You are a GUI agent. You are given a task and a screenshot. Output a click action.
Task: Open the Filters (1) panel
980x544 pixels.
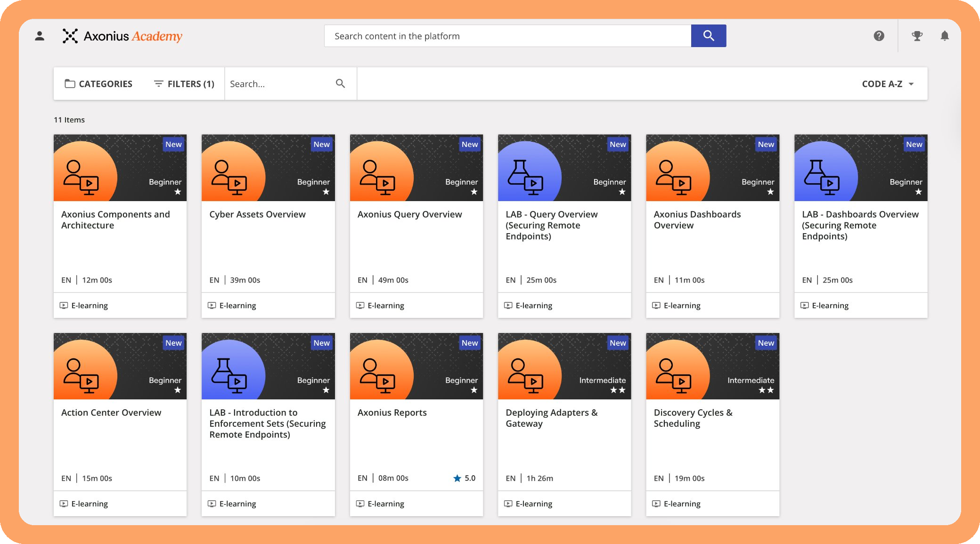184,84
